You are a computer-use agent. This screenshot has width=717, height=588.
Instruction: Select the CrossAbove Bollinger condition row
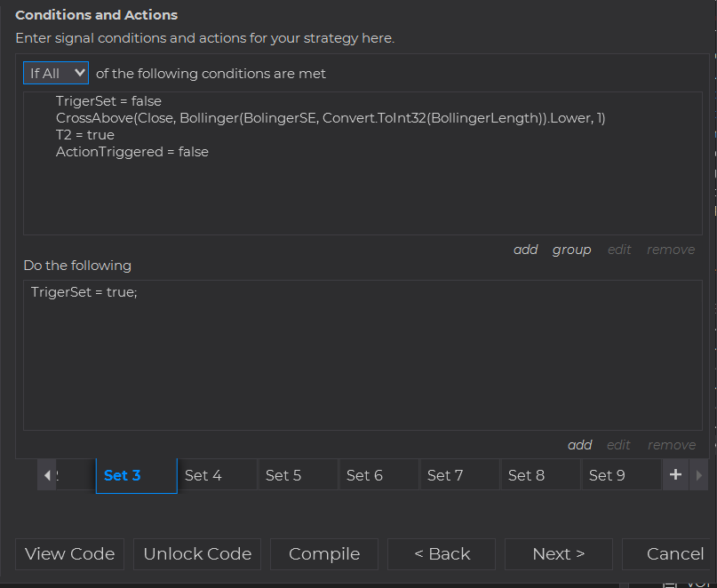pyautogui.click(x=330, y=118)
